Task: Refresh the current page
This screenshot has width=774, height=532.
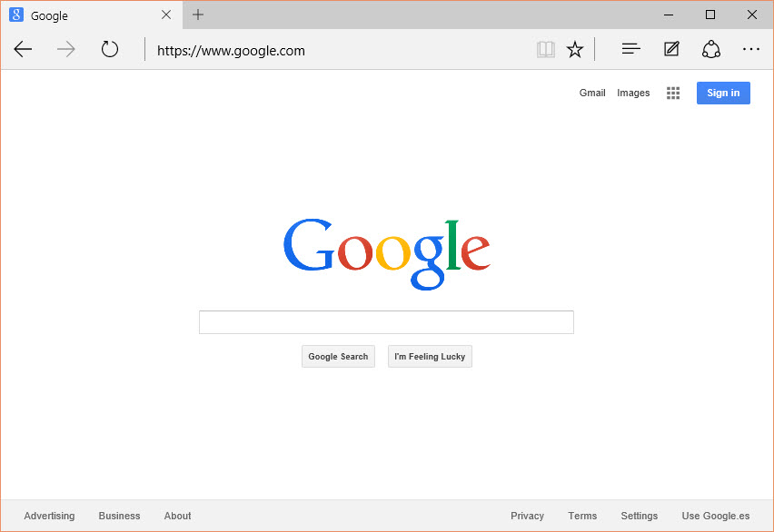Action: (110, 49)
